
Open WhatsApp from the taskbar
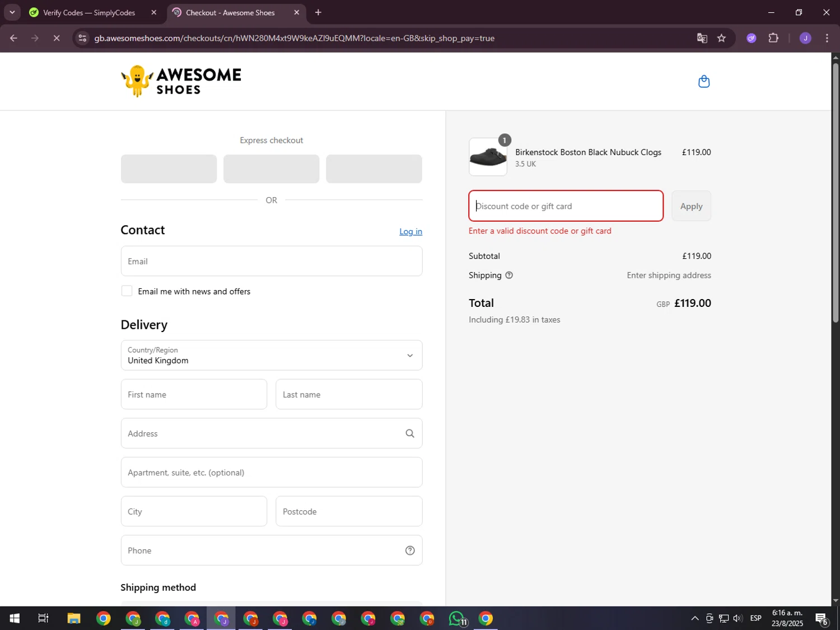click(x=457, y=618)
